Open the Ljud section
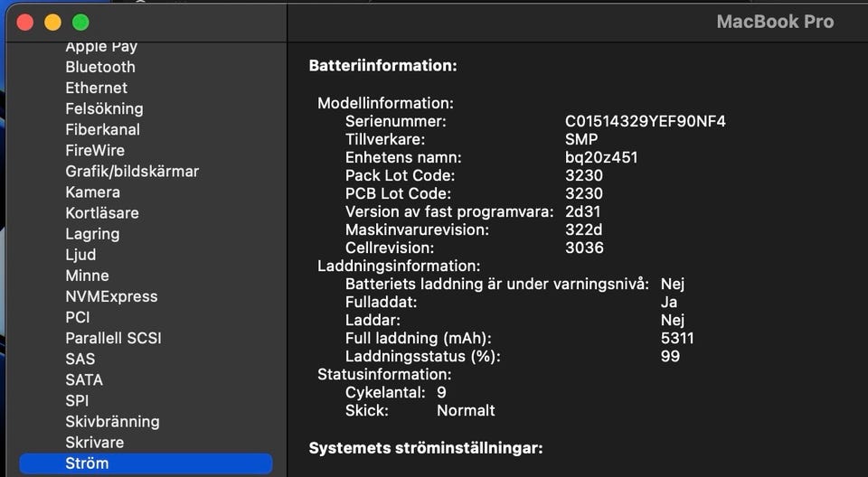 click(80, 255)
